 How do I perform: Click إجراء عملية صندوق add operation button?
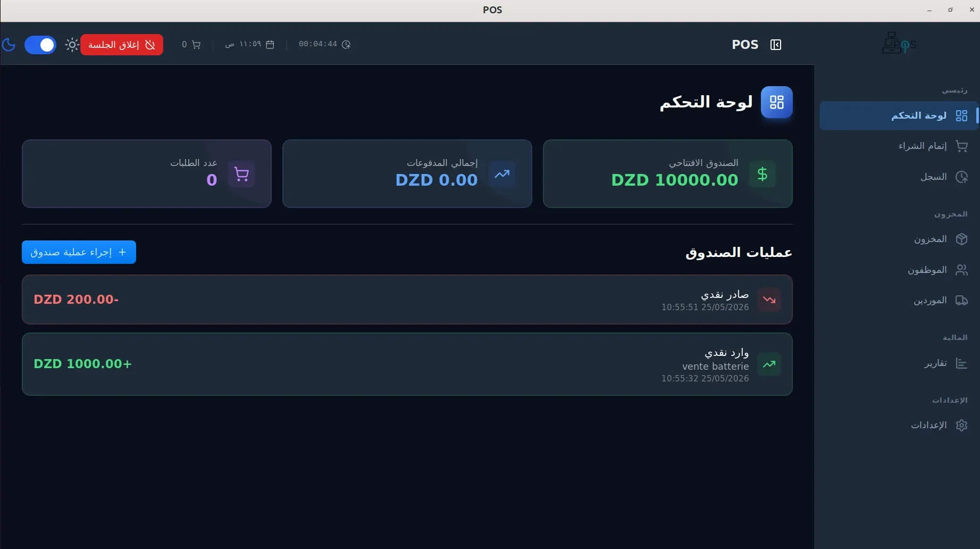click(79, 252)
